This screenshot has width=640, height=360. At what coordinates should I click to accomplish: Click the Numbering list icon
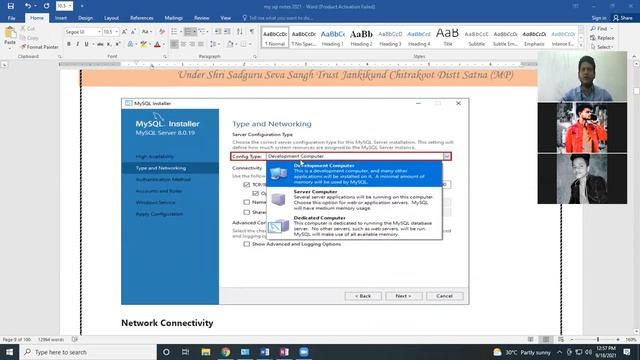[x=188, y=32]
